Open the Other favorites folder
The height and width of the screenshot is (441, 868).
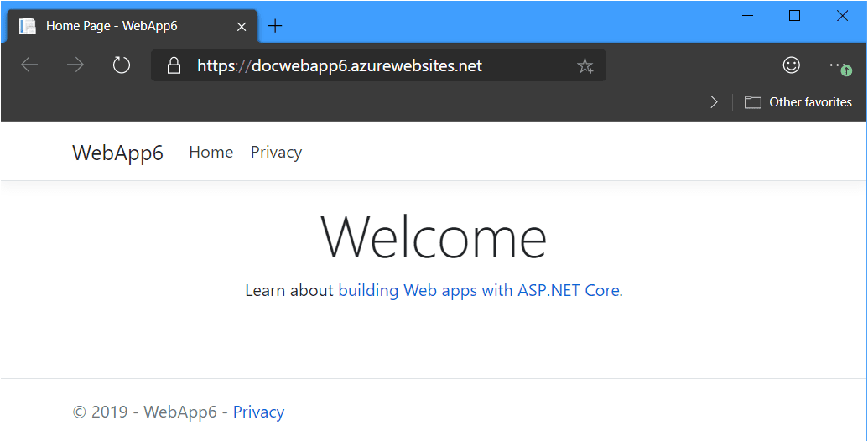[x=798, y=102]
